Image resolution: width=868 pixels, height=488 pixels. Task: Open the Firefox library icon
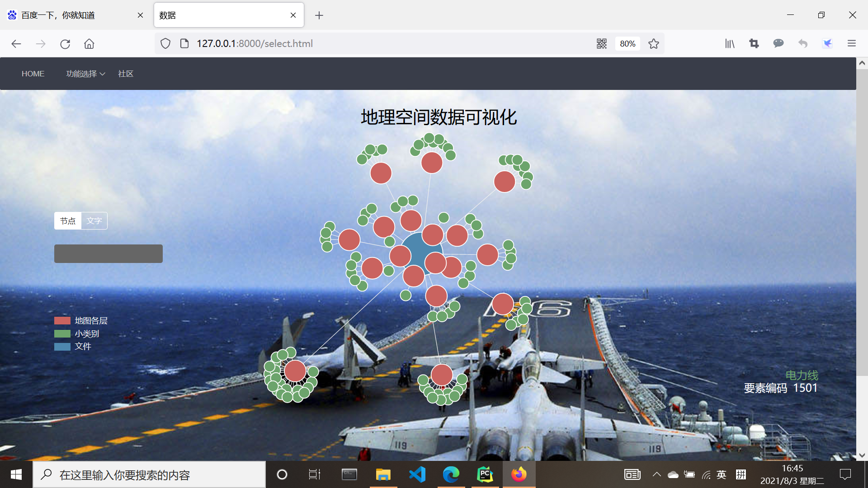pos(730,43)
